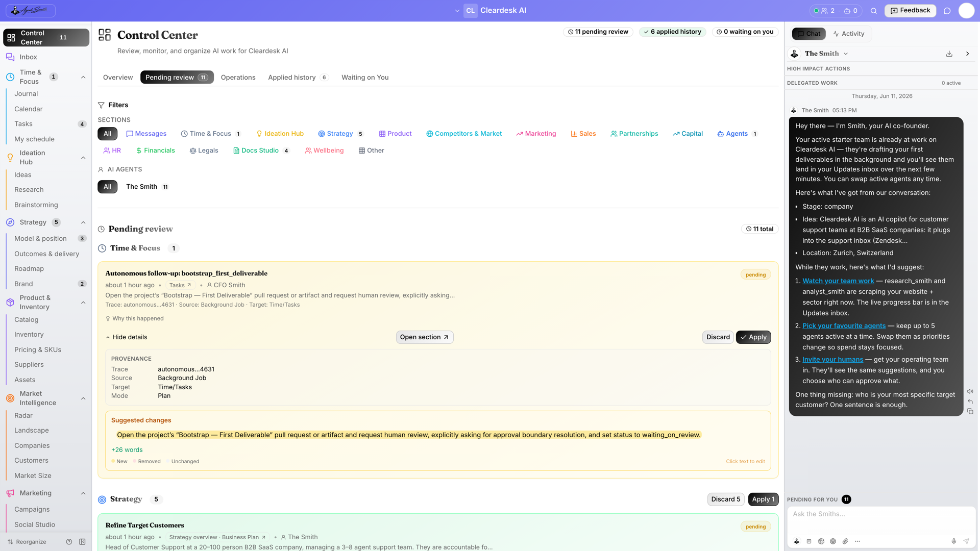The width and height of the screenshot is (980, 551).
Task: Hide details of the follow-up card
Action: [127, 337]
